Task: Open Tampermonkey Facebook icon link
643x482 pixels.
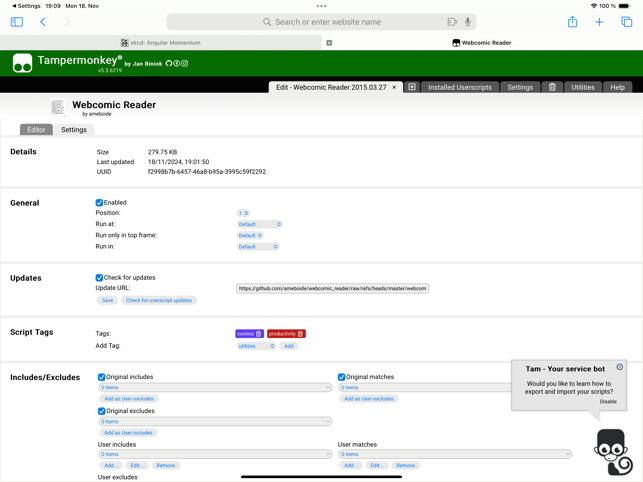Action: tap(177, 63)
